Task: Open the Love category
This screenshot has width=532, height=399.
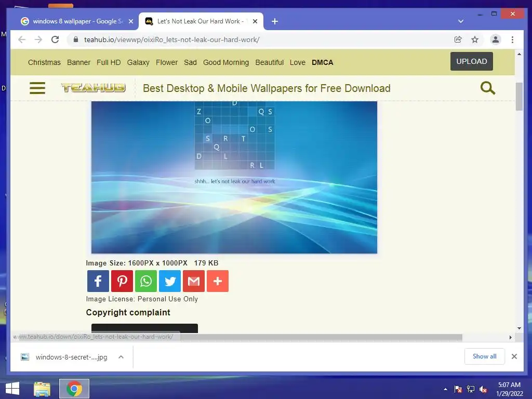Action: point(298,62)
